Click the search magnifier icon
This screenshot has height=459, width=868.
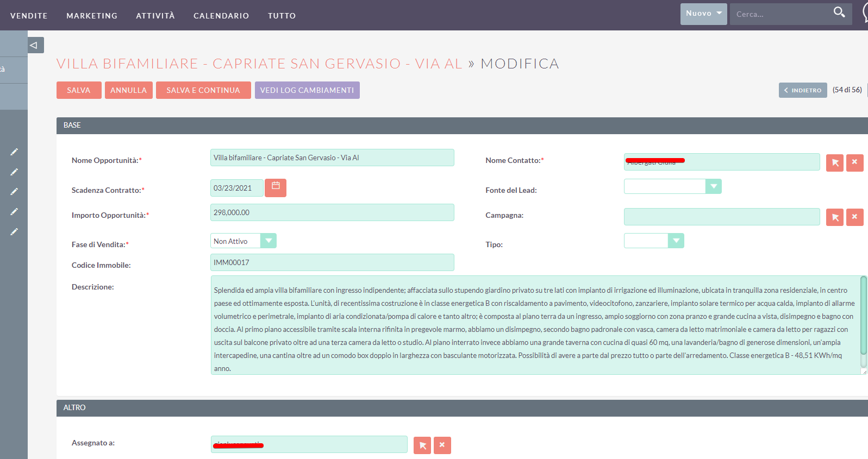(839, 12)
